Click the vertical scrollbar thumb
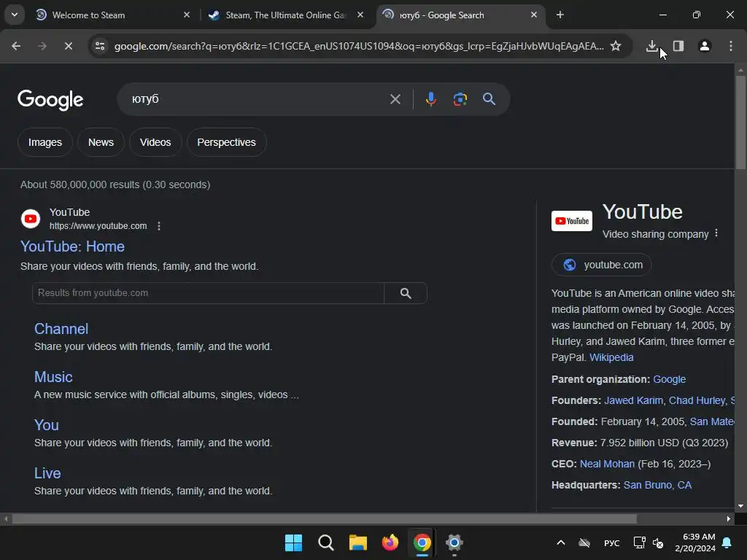This screenshot has height=560, width=747. pyautogui.click(x=740, y=122)
